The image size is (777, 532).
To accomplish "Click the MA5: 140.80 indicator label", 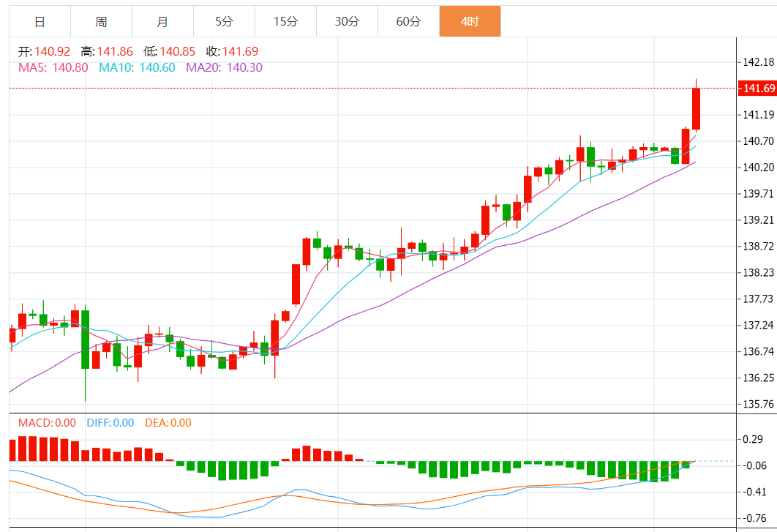I will (x=53, y=67).
